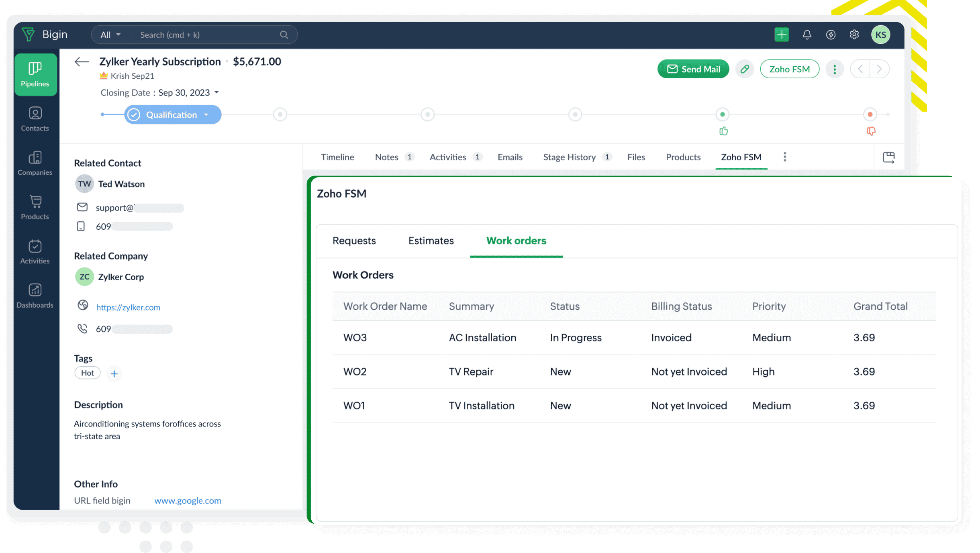Select the second pipeline stage marker

point(280,114)
